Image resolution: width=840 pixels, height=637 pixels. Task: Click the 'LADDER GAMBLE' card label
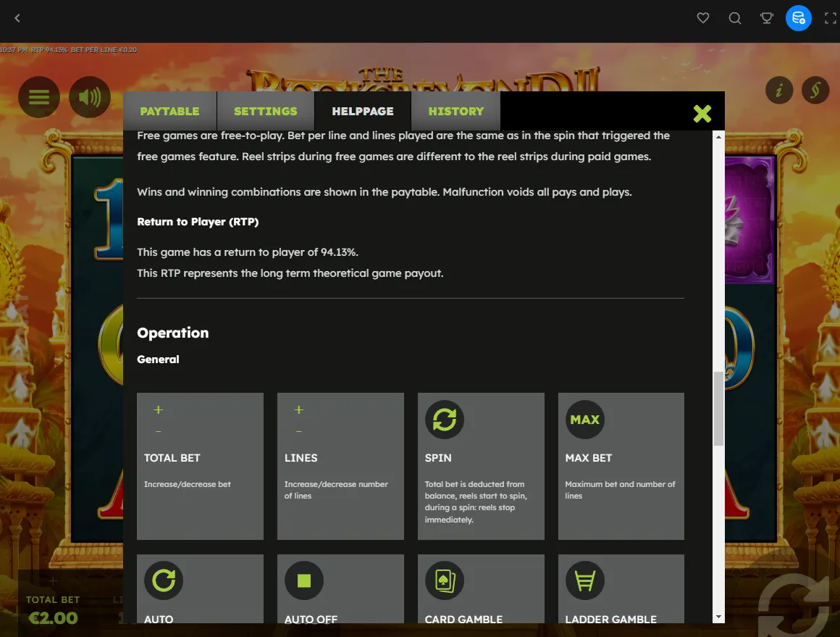610,620
